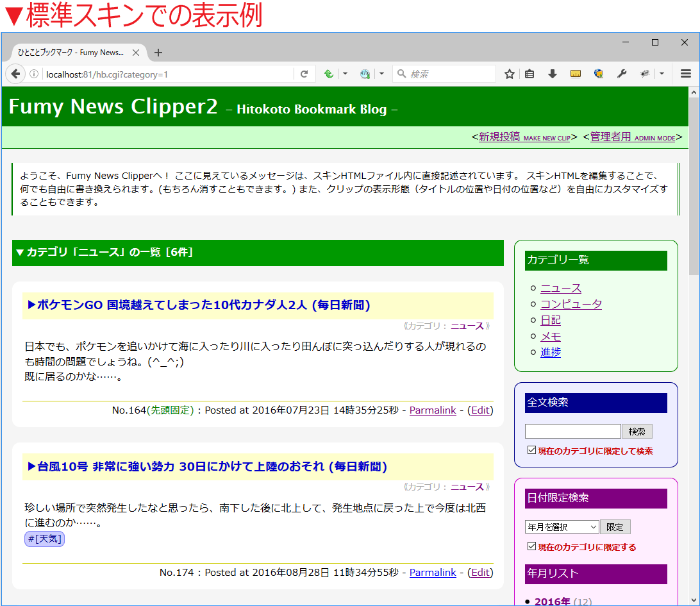
Task: Open the 進捗 category link
Action: (x=551, y=352)
